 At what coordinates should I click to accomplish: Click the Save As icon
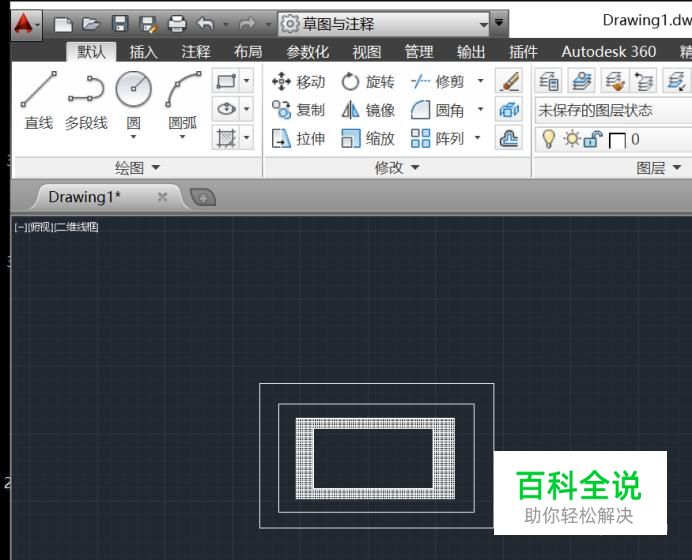148,24
